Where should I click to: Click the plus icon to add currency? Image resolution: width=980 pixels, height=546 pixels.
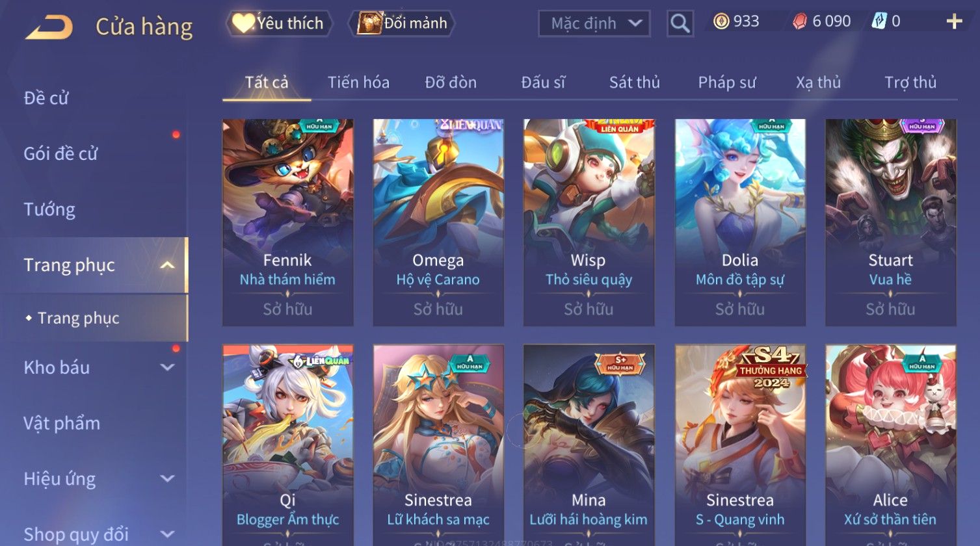(x=954, y=22)
